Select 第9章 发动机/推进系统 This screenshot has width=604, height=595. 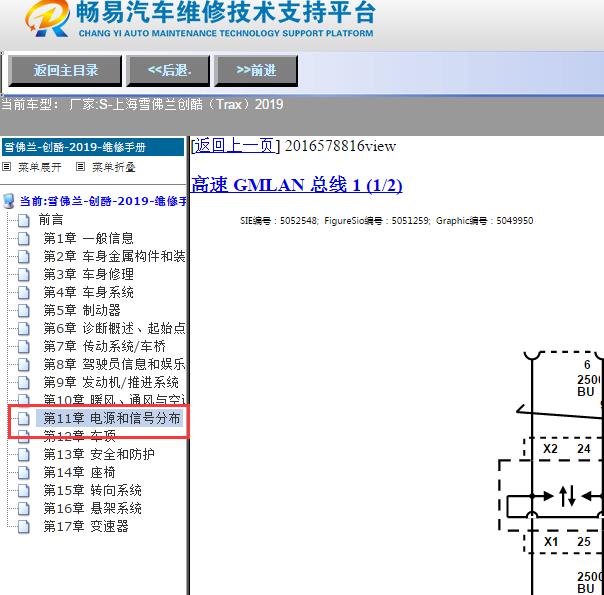[111, 382]
